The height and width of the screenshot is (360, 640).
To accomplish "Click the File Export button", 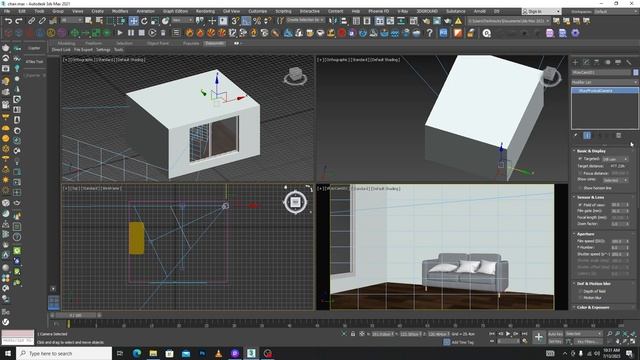I will pos(83,50).
